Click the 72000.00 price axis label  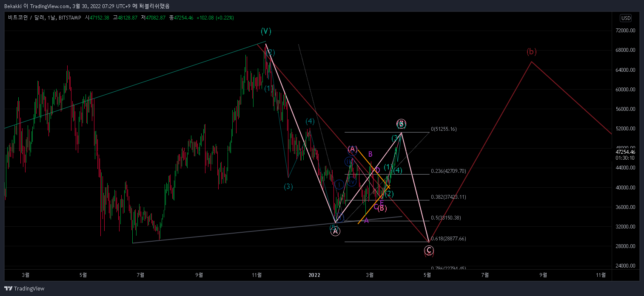click(626, 31)
